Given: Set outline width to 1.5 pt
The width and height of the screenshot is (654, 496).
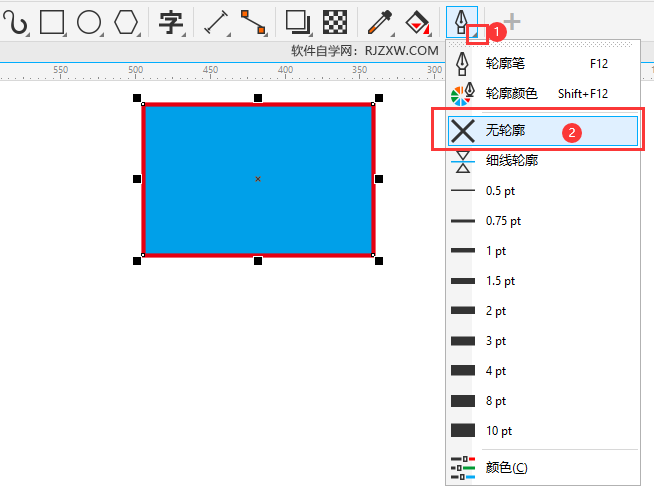Looking at the screenshot, I should 543,281.
